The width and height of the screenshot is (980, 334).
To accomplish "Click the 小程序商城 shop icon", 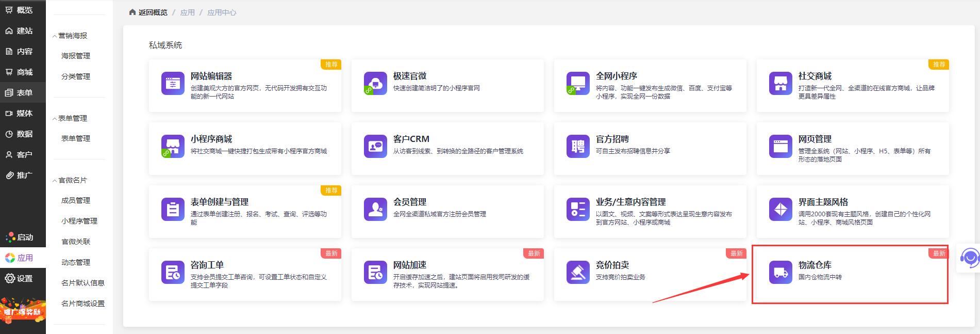I will (x=173, y=147).
